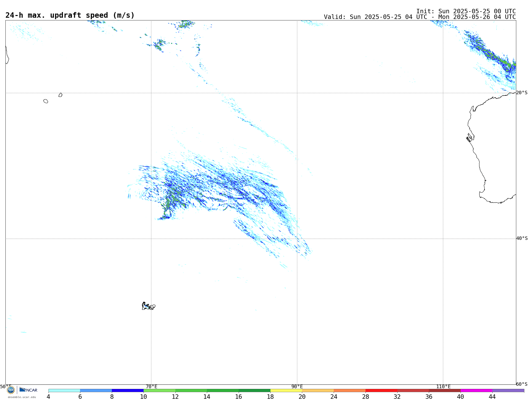Click the 14–16 m/s green swatch
Viewport: 532px width, 400px height.
pyautogui.click(x=223, y=390)
